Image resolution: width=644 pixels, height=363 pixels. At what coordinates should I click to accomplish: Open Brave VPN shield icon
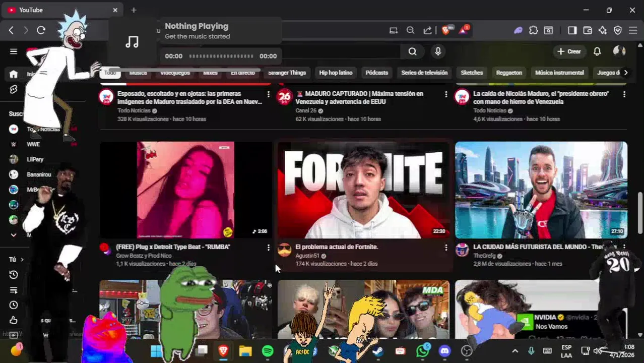(x=618, y=30)
